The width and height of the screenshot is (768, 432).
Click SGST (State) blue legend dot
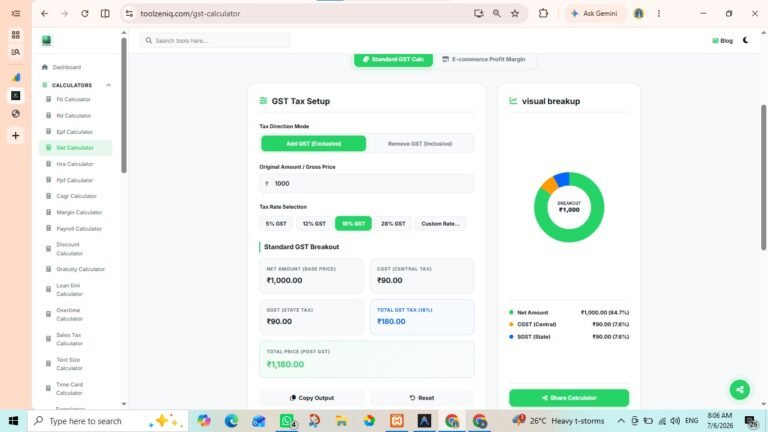511,337
